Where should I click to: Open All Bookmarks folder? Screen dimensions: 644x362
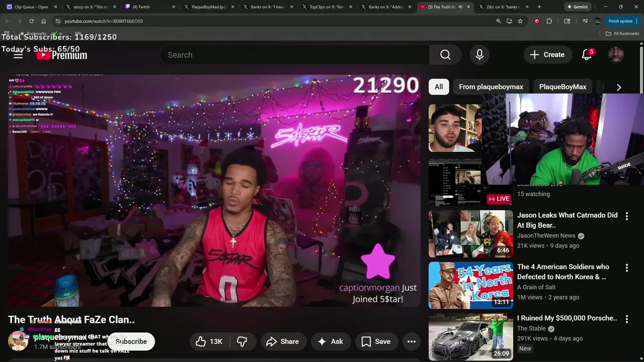click(x=622, y=34)
